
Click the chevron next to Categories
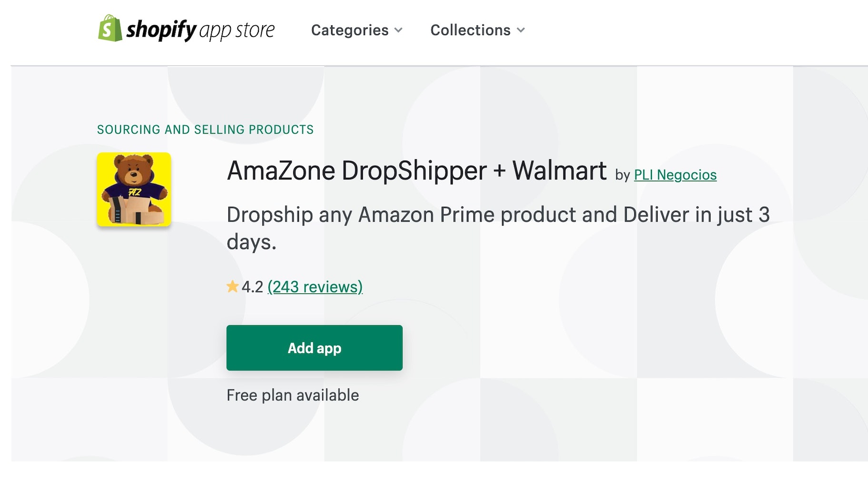[x=398, y=30]
